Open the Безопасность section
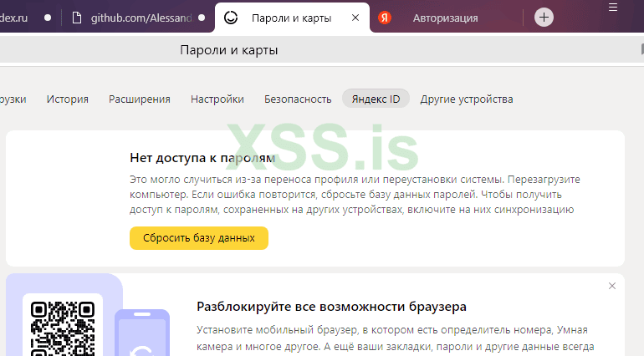The height and width of the screenshot is (356, 644). 298,99
